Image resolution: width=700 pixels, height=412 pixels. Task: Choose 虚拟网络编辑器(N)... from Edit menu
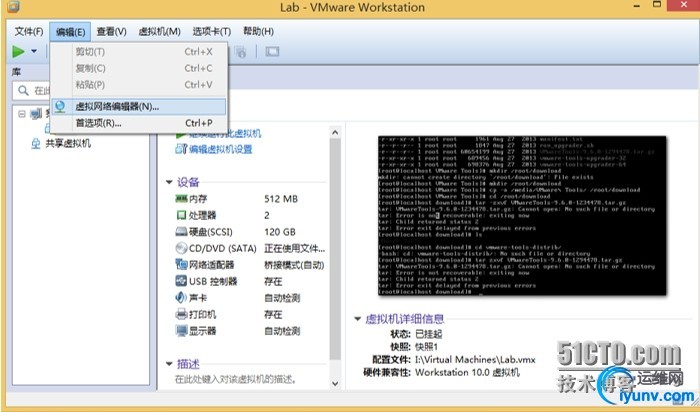(138, 107)
